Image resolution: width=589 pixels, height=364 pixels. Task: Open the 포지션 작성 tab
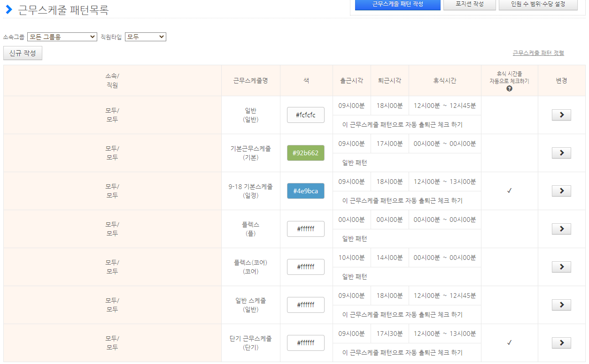pyautogui.click(x=469, y=4)
